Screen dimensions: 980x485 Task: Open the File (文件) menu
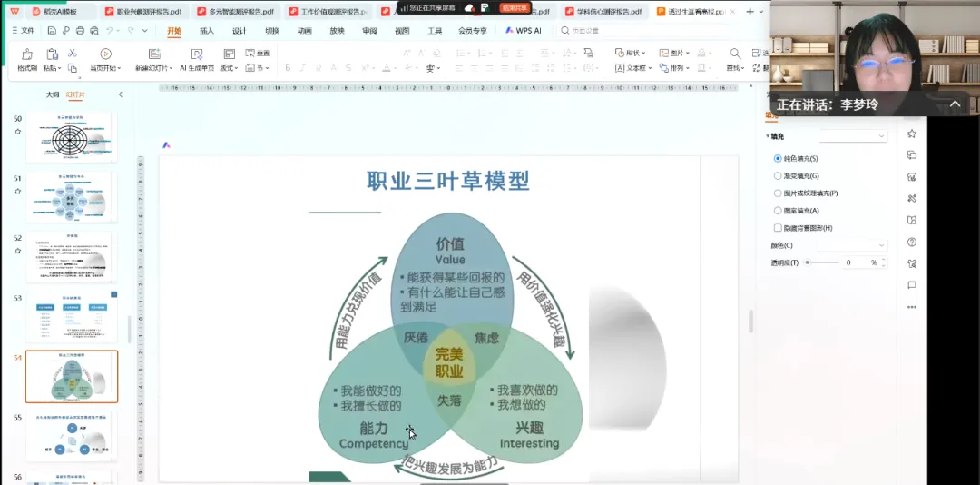(23, 31)
